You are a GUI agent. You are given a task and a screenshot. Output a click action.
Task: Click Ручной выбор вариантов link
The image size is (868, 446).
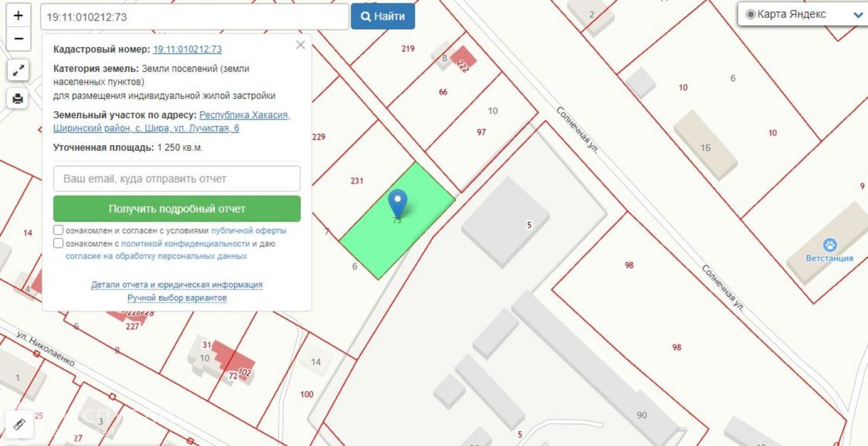177,298
